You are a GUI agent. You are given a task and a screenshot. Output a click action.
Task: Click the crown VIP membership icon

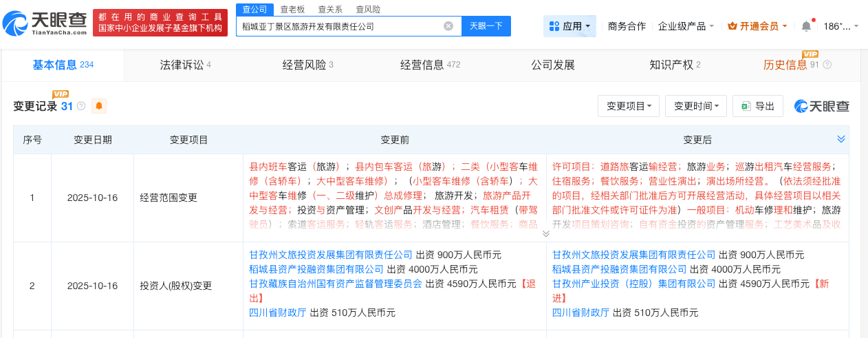(733, 26)
